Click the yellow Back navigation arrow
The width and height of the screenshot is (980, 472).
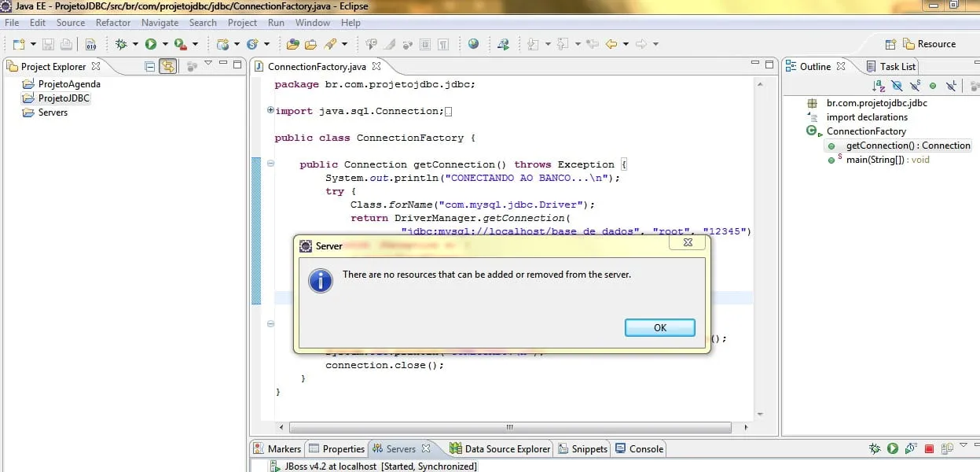(611, 44)
